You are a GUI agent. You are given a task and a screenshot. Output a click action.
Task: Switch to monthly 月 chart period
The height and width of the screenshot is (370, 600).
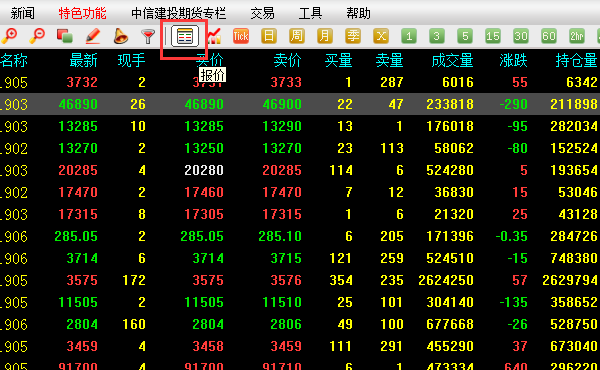(325, 36)
